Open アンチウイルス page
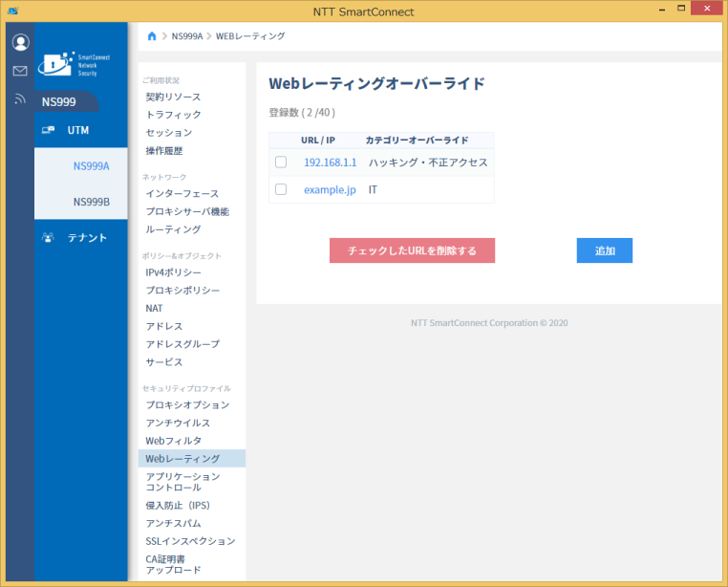 pyautogui.click(x=178, y=423)
